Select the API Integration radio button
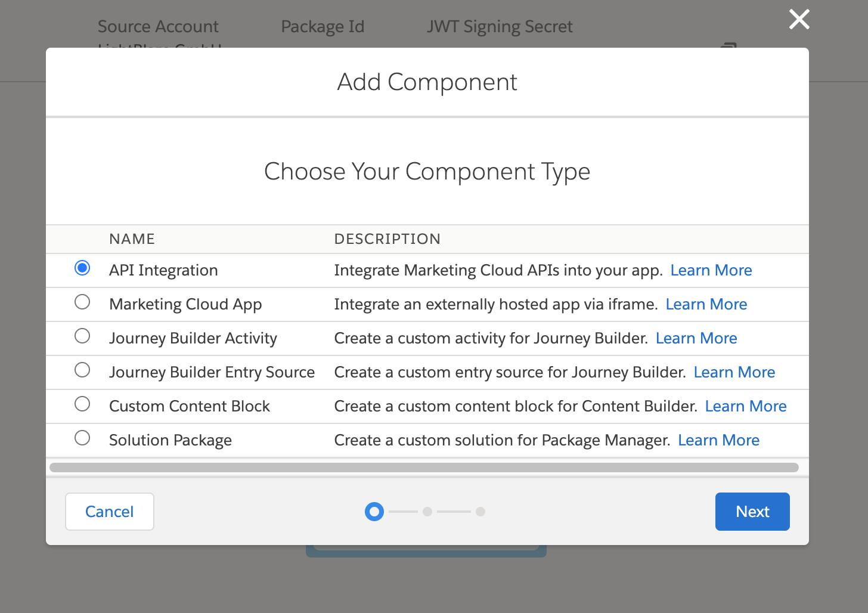 click(x=82, y=268)
